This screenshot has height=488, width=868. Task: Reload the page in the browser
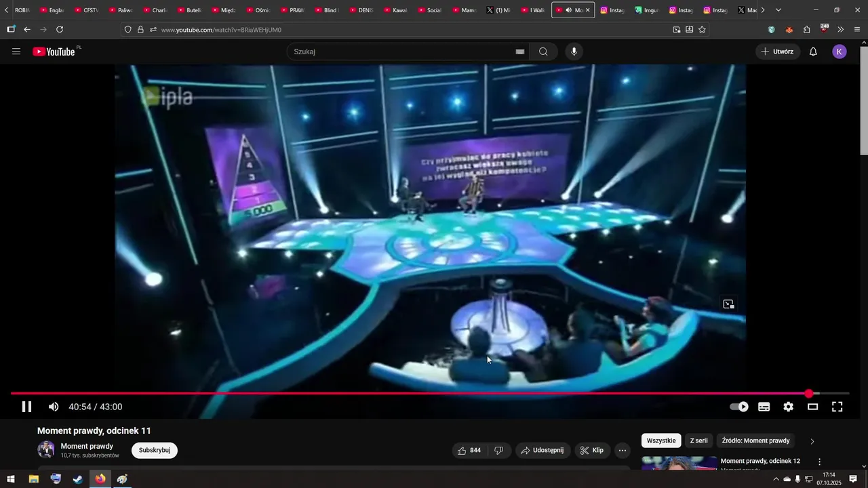(60, 30)
